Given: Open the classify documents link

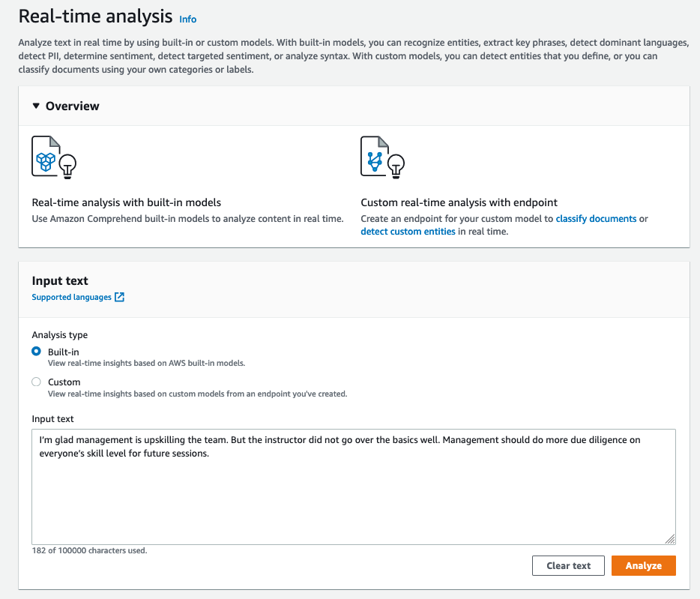Looking at the screenshot, I should 596,218.
